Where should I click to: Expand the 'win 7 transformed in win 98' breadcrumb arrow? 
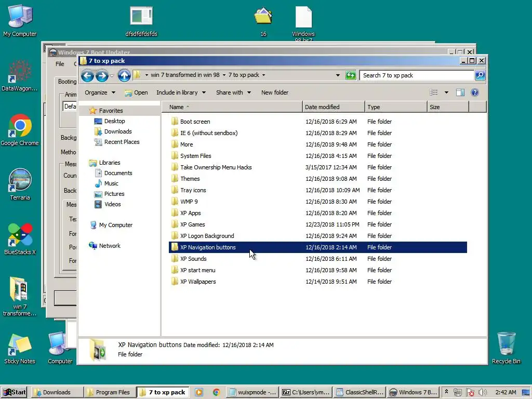pos(224,75)
